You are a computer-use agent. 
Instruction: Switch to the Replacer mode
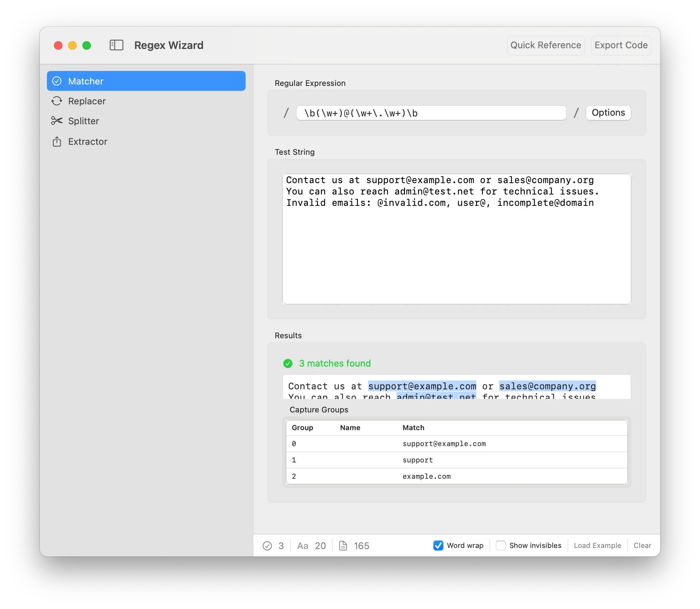pyautogui.click(x=87, y=101)
